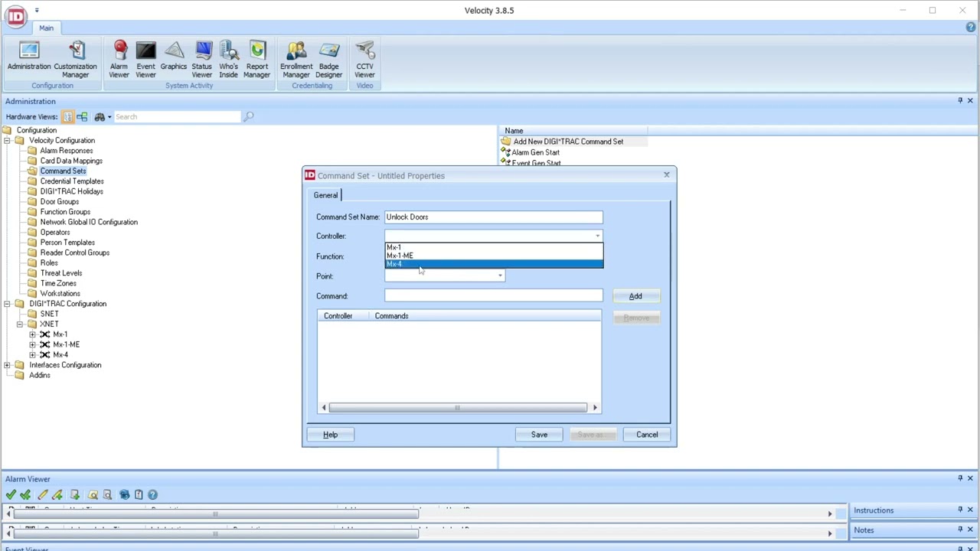Click the double green checkmark acknowledge-all icon
The width and height of the screenshot is (980, 551).
coord(26,495)
